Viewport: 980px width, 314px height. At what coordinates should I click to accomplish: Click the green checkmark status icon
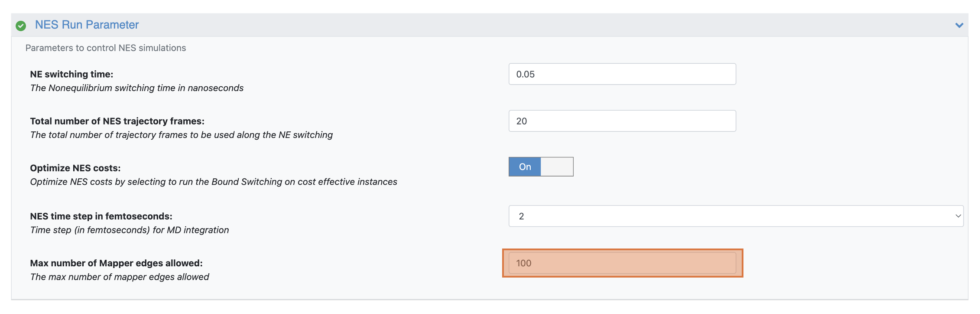pos(21,26)
